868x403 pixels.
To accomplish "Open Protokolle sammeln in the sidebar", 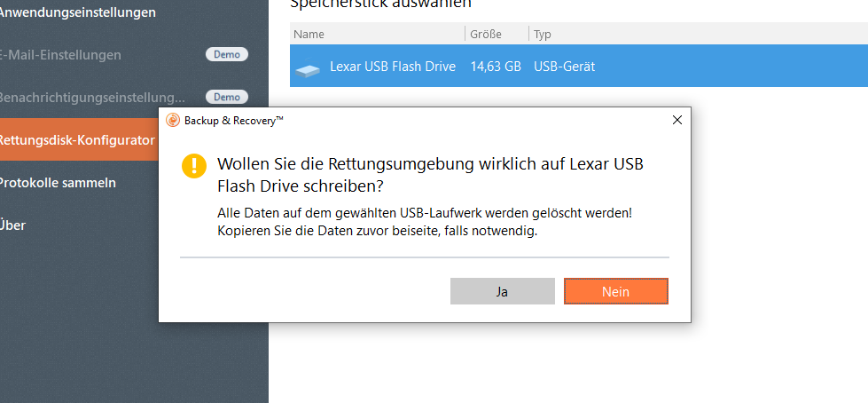I will pos(58,182).
